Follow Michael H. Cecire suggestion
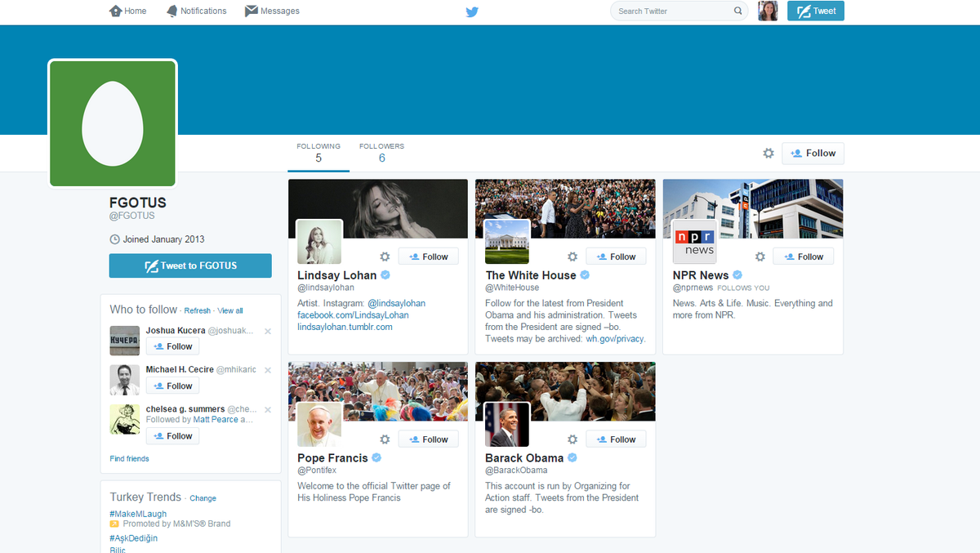Viewport: 980px width, 553px height. click(x=172, y=386)
